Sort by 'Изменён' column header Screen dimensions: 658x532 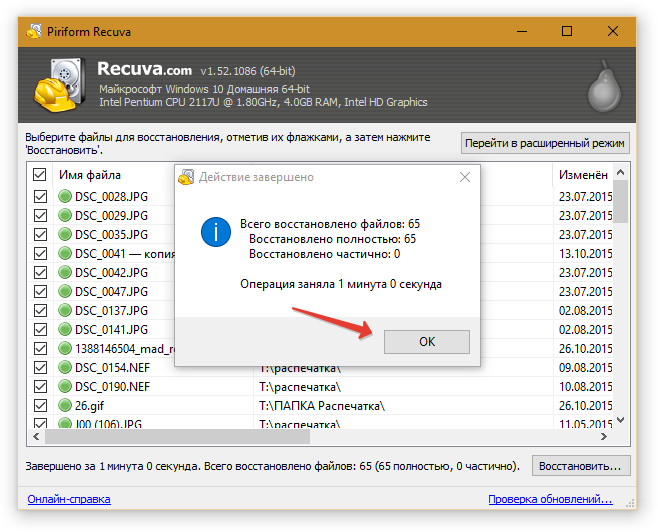click(x=583, y=175)
